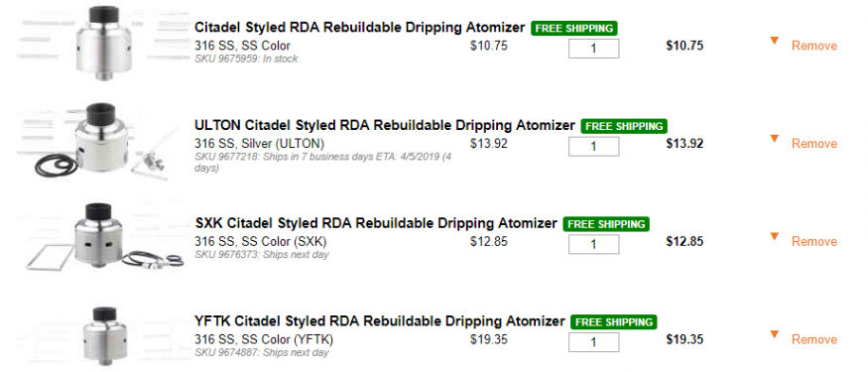Select the quantity field for the YFTK item

593,342
